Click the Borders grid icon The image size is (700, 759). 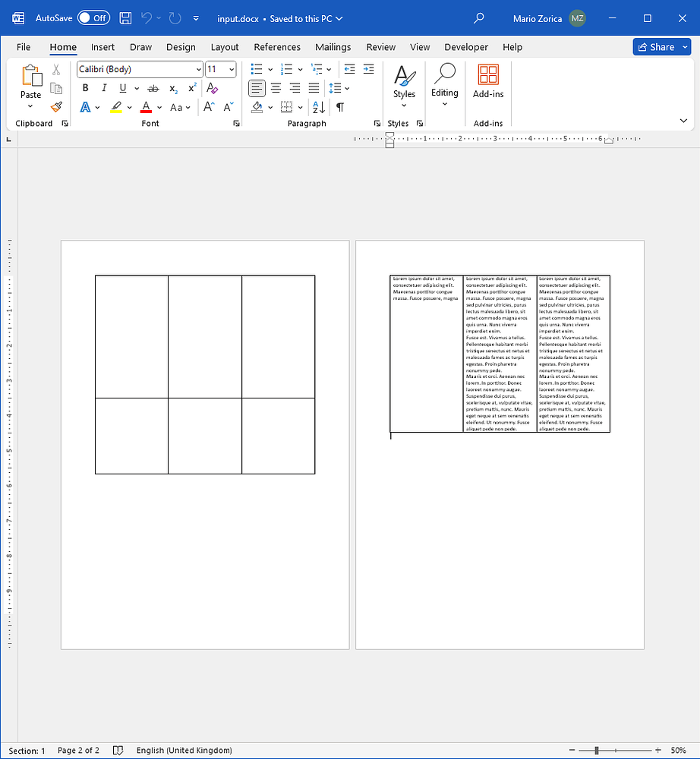[286, 107]
